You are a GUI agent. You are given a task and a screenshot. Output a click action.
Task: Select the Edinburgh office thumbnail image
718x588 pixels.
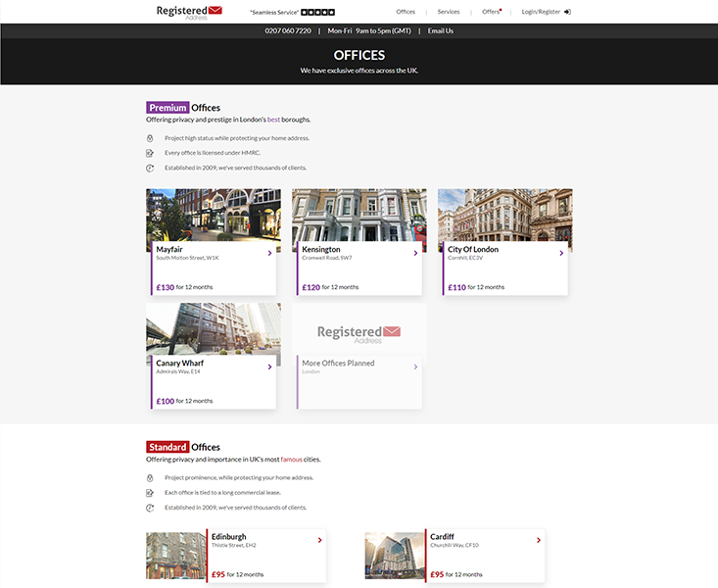point(176,556)
